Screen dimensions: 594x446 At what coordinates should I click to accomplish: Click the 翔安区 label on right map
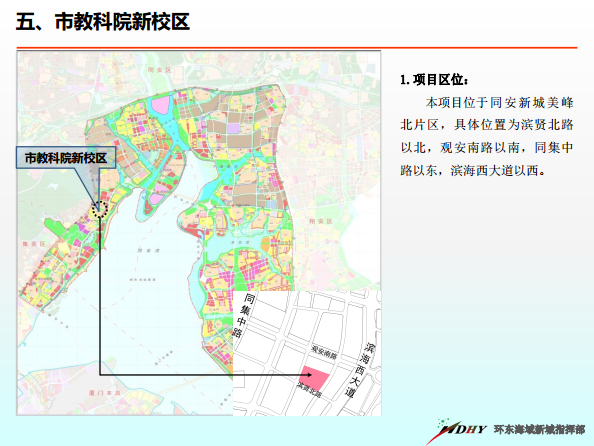pyautogui.click(x=320, y=221)
